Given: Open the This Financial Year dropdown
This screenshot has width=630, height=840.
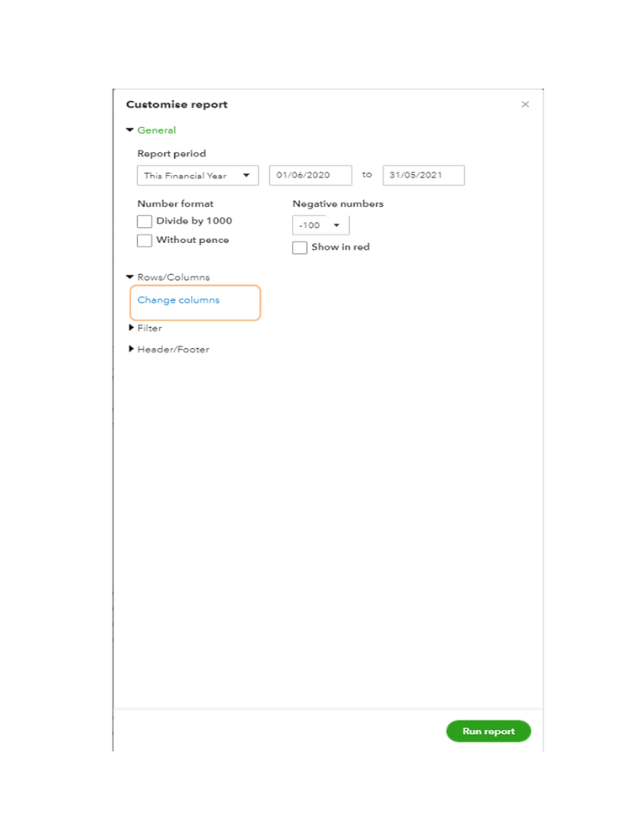Looking at the screenshot, I should coord(198,176).
